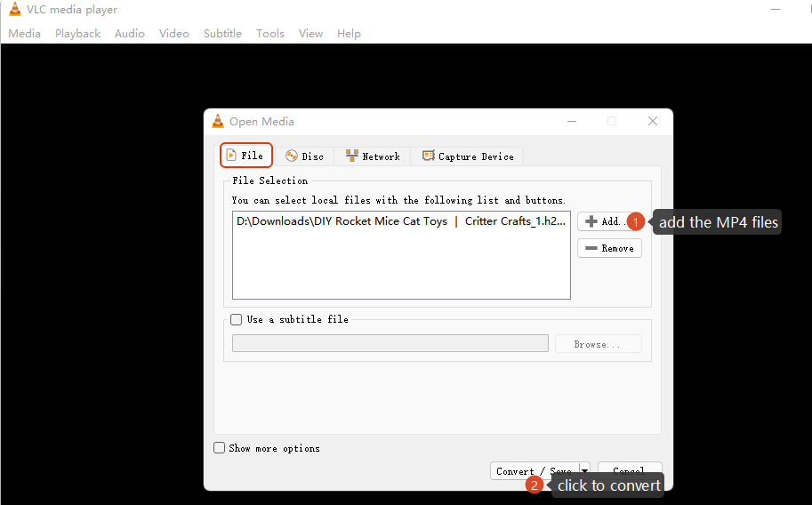Click the disc icon on the Disc tab
812x505 pixels.
pyautogui.click(x=291, y=156)
